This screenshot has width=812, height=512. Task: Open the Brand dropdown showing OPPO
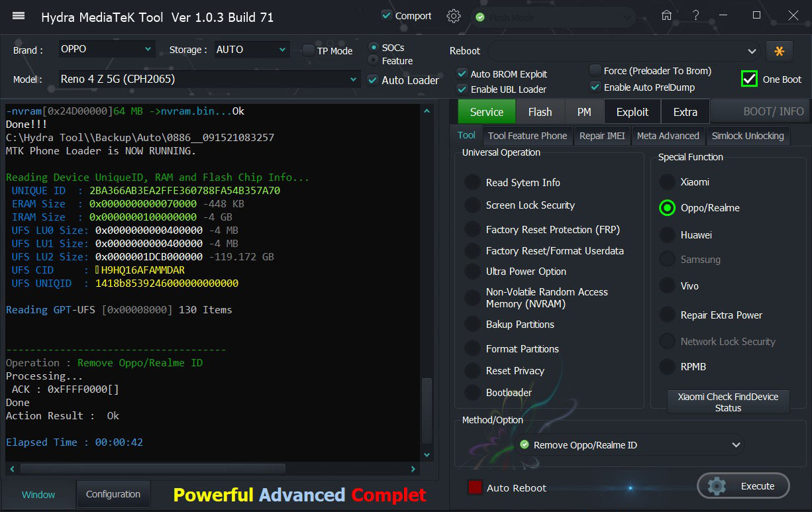107,49
